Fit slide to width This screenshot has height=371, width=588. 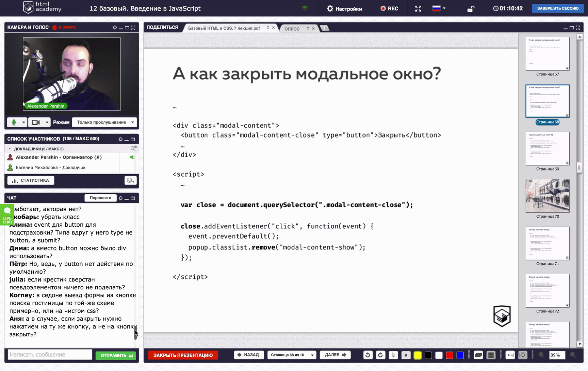(x=510, y=355)
